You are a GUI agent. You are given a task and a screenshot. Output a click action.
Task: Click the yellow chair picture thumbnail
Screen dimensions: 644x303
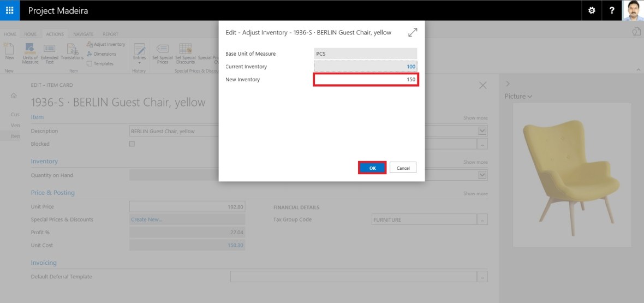(x=573, y=175)
